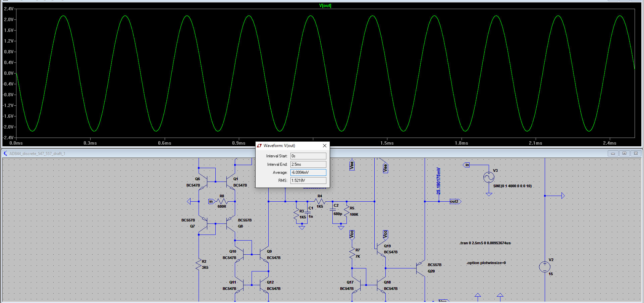Click the ground symbol below C2

(x=341, y=228)
